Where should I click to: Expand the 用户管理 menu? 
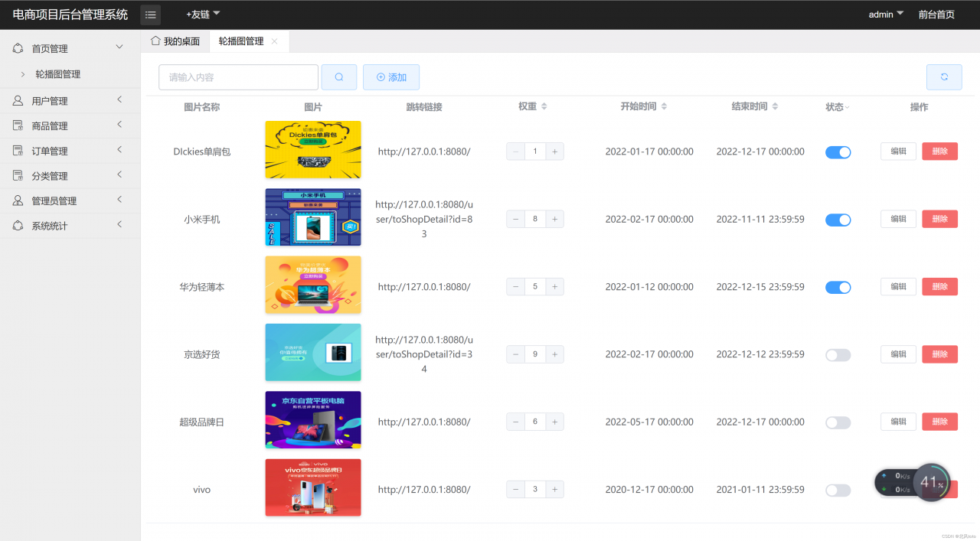[119, 100]
